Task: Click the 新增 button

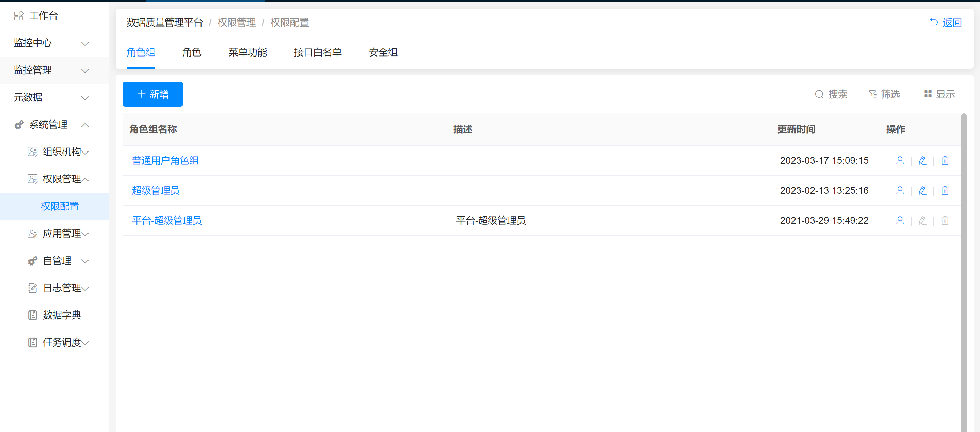Action: click(152, 94)
